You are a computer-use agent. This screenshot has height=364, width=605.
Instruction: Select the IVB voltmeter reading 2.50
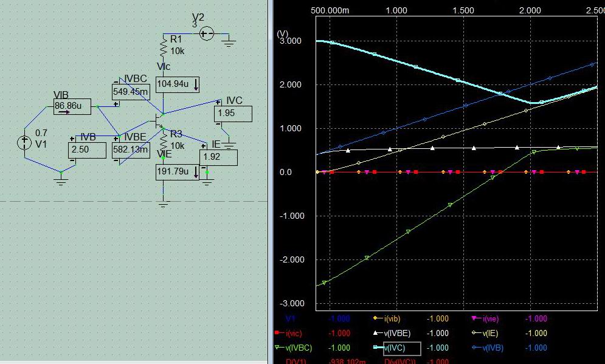click(88, 149)
